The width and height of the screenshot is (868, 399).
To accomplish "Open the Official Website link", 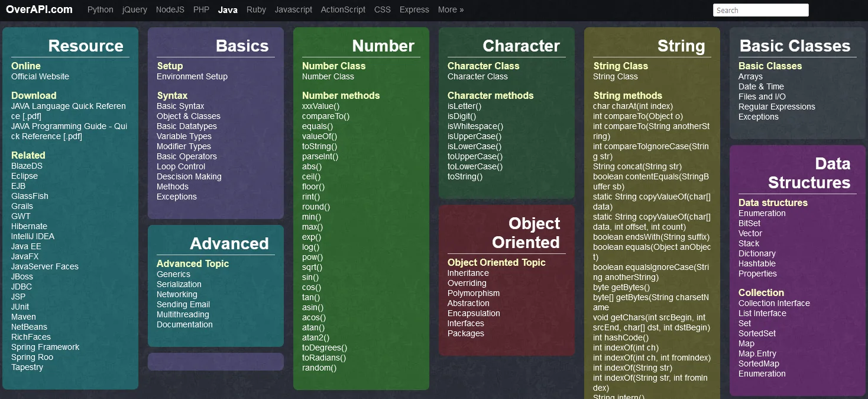I will pyautogui.click(x=40, y=76).
